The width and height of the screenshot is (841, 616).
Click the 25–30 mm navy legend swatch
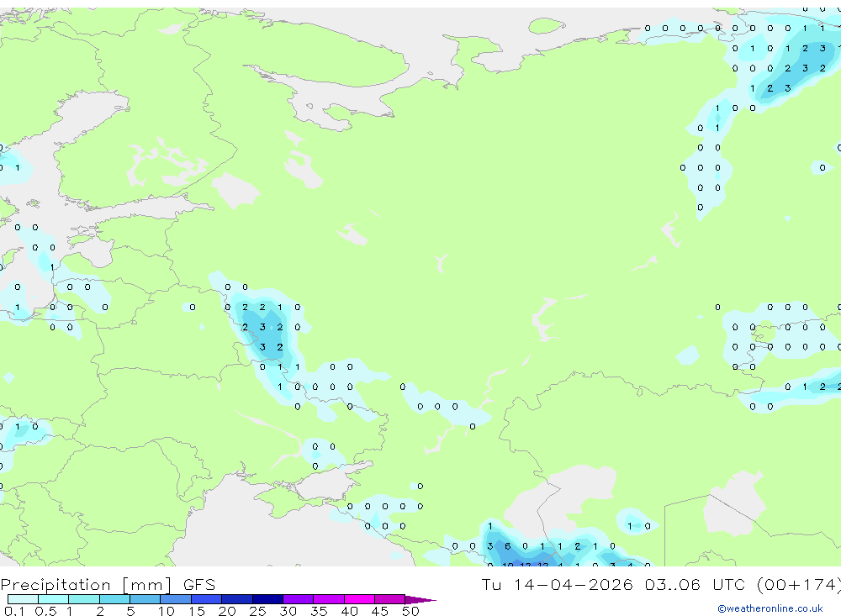[x=267, y=599]
